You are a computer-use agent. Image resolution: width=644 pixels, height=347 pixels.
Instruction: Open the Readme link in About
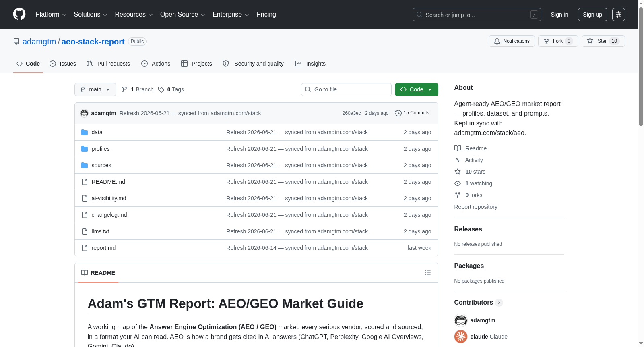pos(471,148)
